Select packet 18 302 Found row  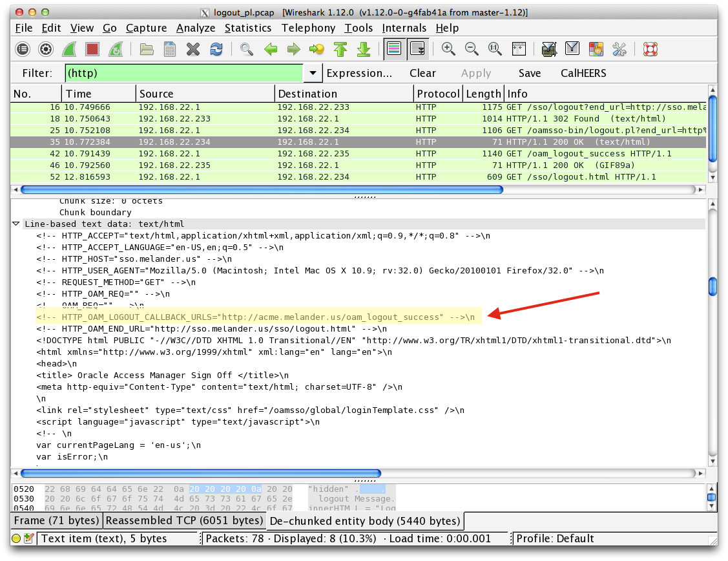[x=359, y=119]
